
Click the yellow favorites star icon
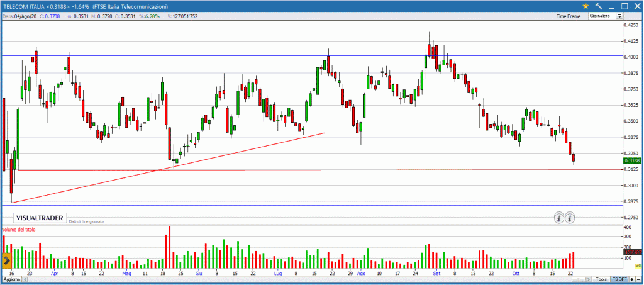pyautogui.click(x=586, y=6)
